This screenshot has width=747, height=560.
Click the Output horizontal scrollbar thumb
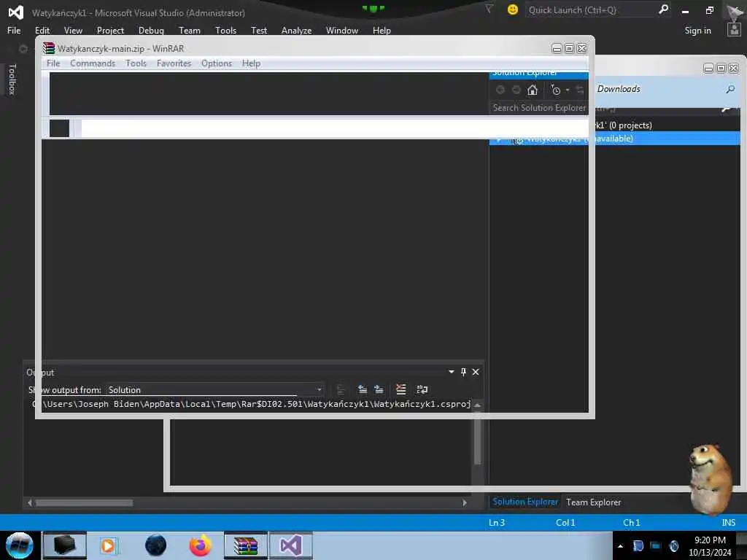click(85, 503)
